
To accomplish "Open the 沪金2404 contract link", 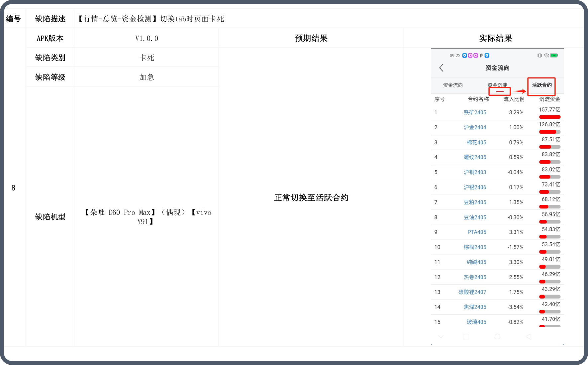I will point(475,127).
